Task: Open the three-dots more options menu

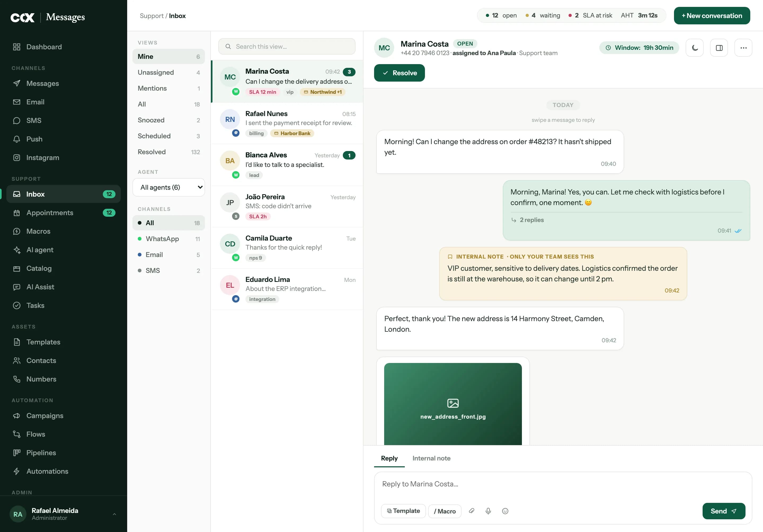Action: tap(743, 48)
